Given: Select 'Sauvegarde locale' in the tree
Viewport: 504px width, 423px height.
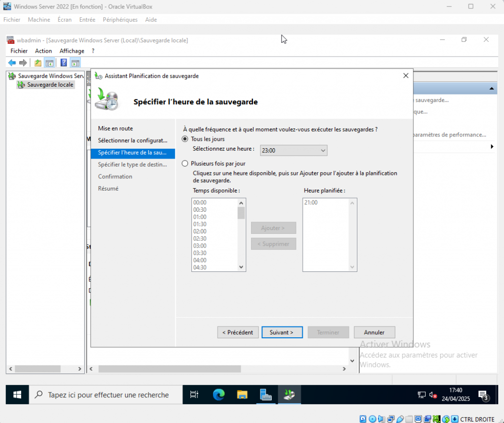Looking at the screenshot, I should click(x=50, y=85).
